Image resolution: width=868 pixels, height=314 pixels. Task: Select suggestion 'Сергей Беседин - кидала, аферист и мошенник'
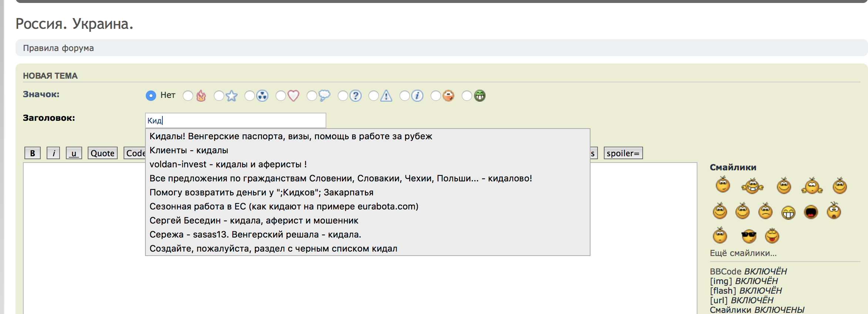(x=254, y=221)
